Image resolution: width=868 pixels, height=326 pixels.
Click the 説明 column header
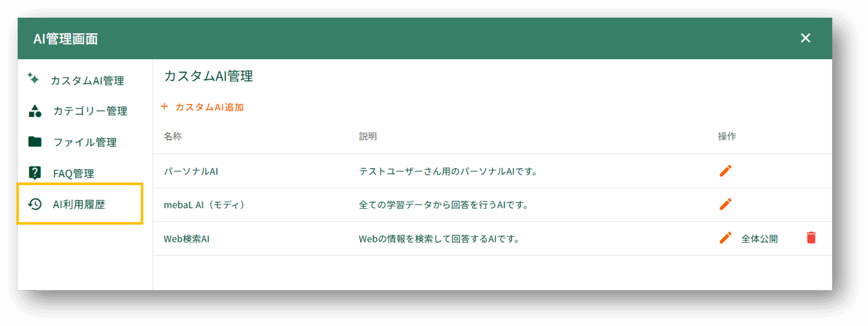pos(368,136)
